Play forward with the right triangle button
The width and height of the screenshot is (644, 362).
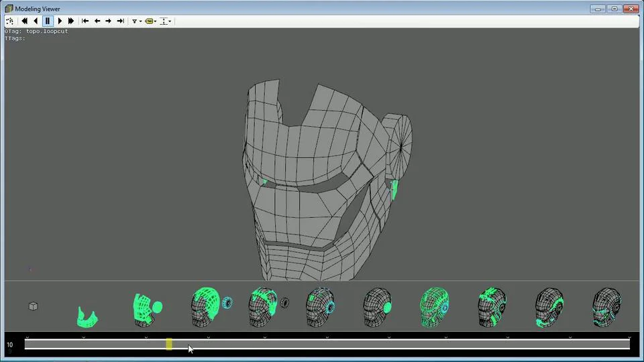point(60,21)
